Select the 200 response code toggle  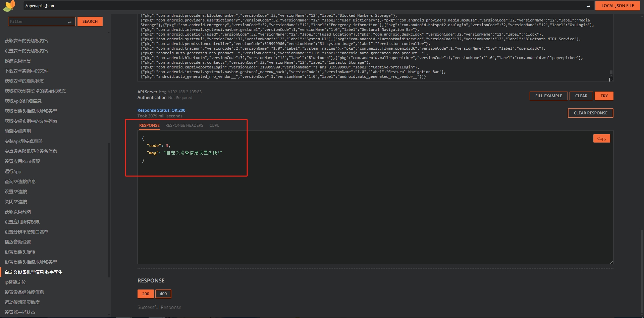click(146, 294)
